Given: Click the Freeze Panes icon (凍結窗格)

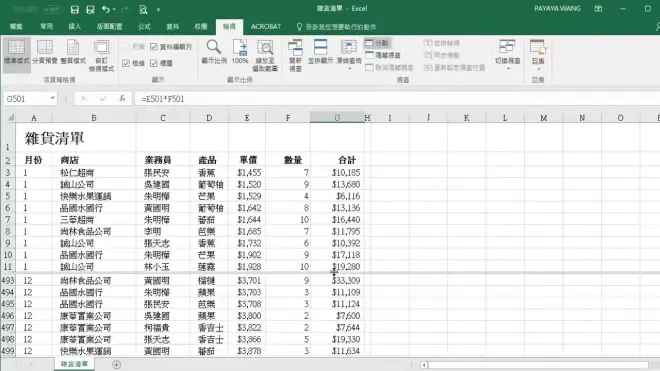Looking at the screenshot, I should (349, 47).
